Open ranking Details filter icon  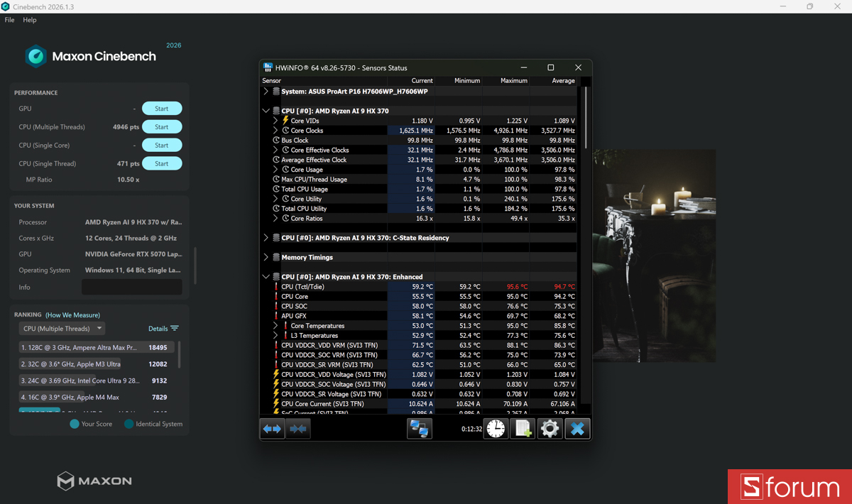pos(175,329)
